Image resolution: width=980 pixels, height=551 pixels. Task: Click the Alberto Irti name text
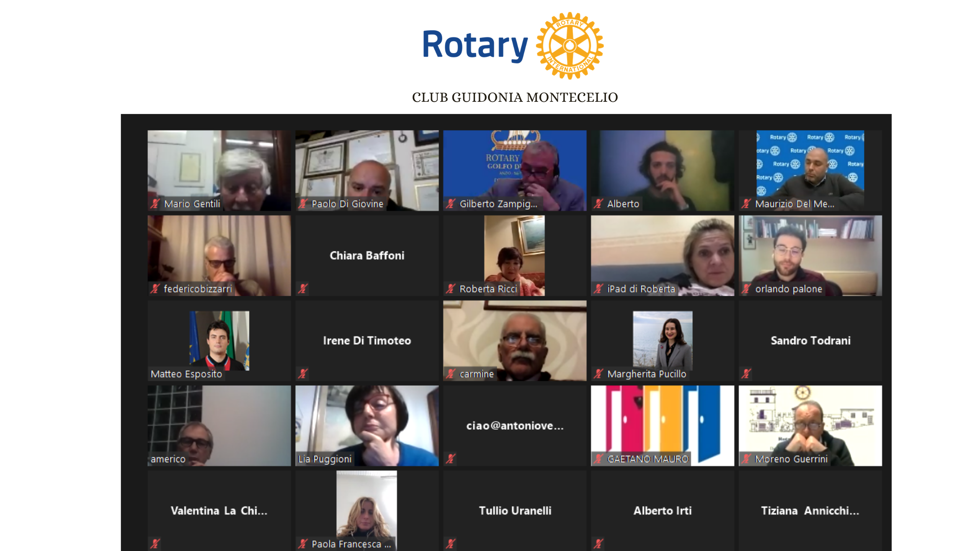click(662, 510)
